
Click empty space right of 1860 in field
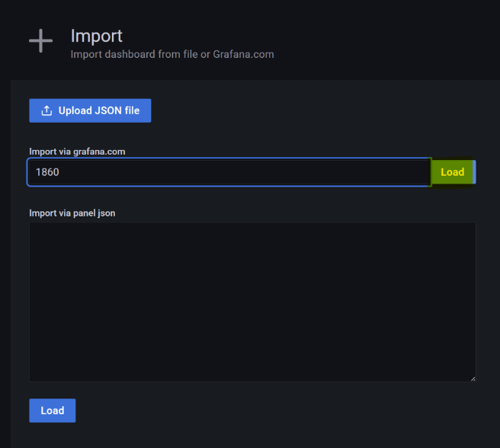(x=267, y=172)
